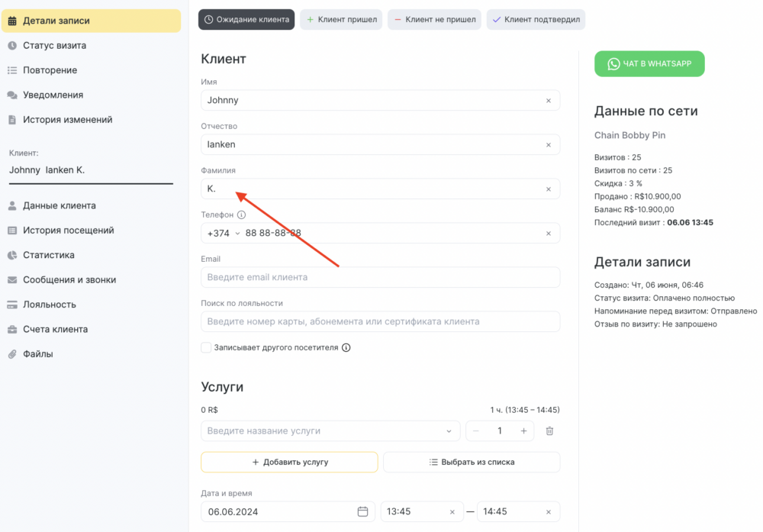Open Детали записи in the sidebar
This screenshot has width=763, height=532.
[x=91, y=21]
